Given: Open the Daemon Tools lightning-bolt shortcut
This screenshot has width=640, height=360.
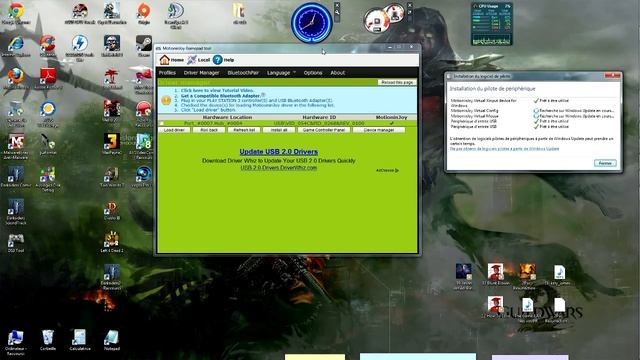Looking at the screenshot, I should (x=80, y=44).
